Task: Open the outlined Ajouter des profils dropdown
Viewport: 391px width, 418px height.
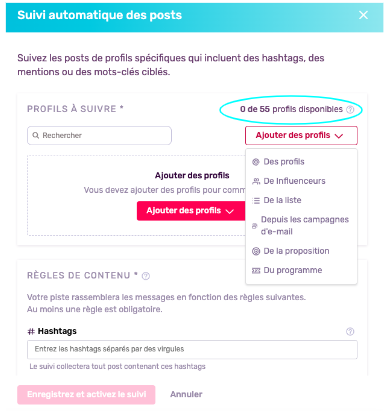Action: click(301, 135)
